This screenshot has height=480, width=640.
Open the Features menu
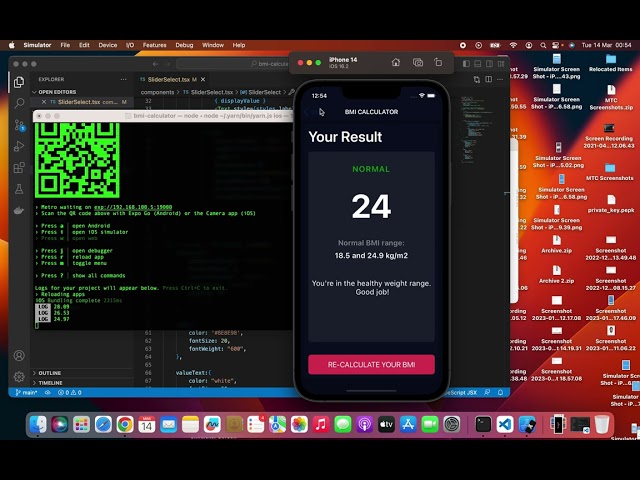pos(154,45)
